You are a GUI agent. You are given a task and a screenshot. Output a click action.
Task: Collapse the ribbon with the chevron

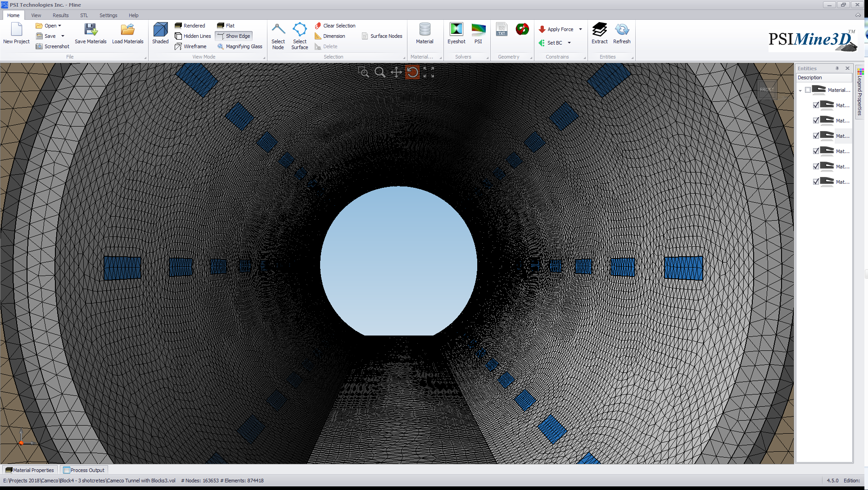tap(858, 15)
